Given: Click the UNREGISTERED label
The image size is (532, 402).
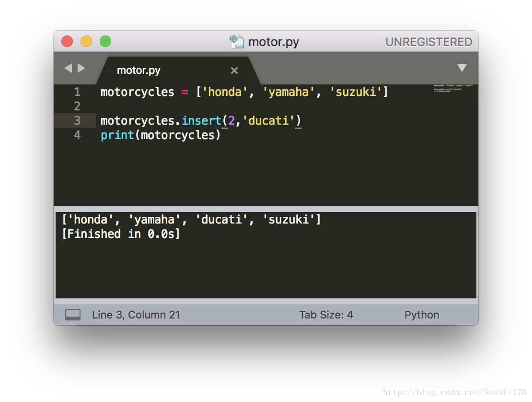Looking at the screenshot, I should [429, 42].
